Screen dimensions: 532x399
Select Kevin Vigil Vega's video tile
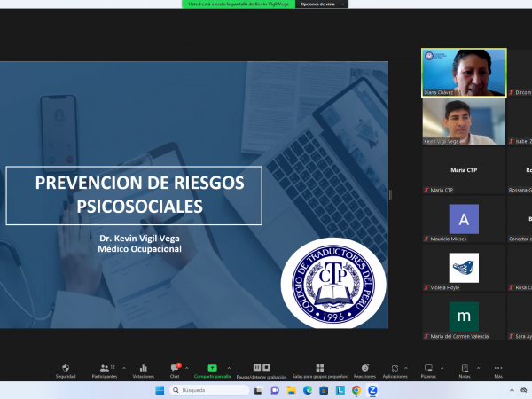coord(464,121)
